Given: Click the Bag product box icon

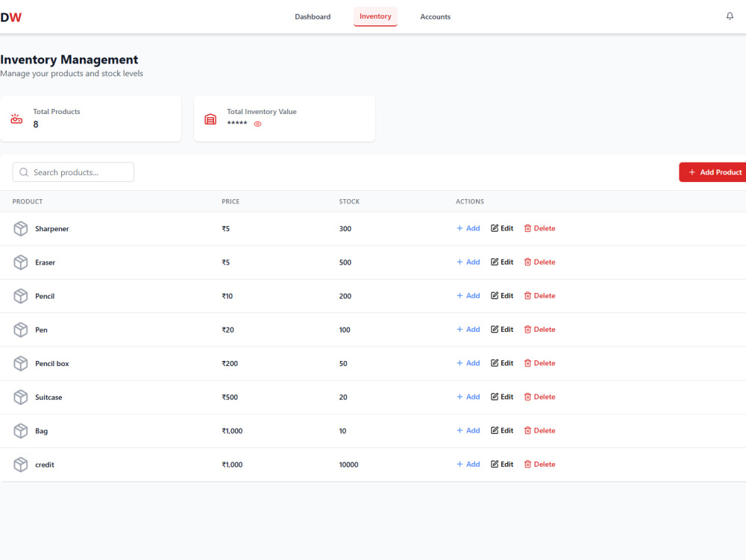Looking at the screenshot, I should (x=20, y=431).
